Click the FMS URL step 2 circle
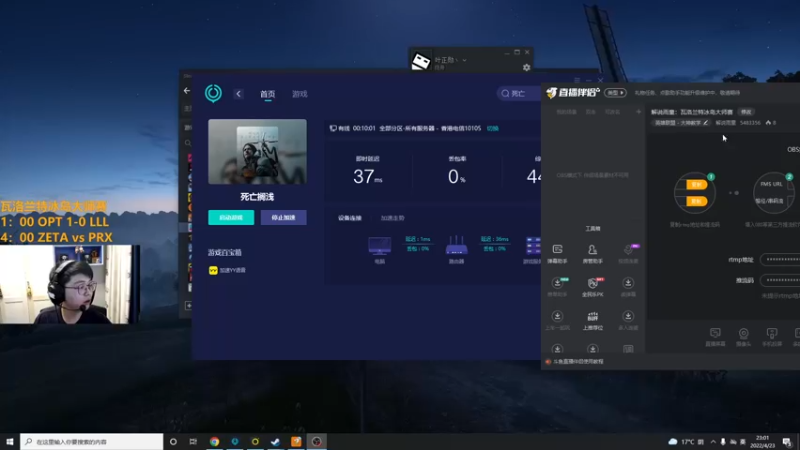This screenshot has height=450, width=800. pos(773,192)
